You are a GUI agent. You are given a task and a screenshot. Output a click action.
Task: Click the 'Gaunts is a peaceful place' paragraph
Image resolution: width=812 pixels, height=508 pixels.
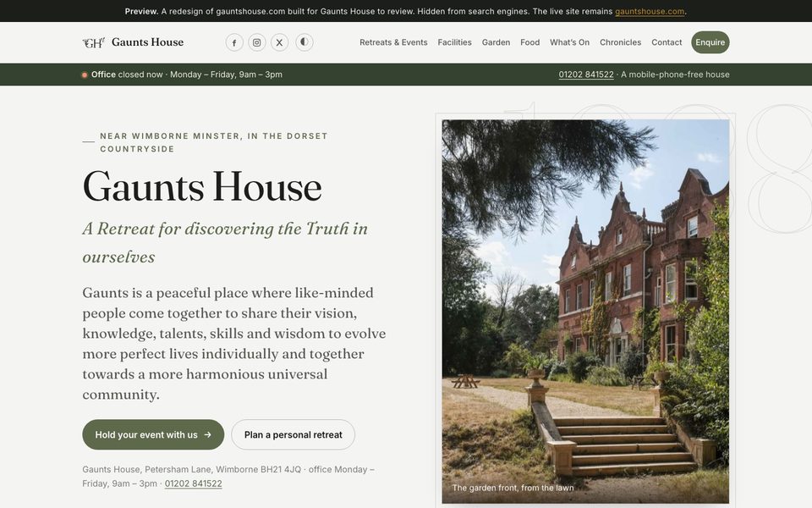tap(234, 343)
